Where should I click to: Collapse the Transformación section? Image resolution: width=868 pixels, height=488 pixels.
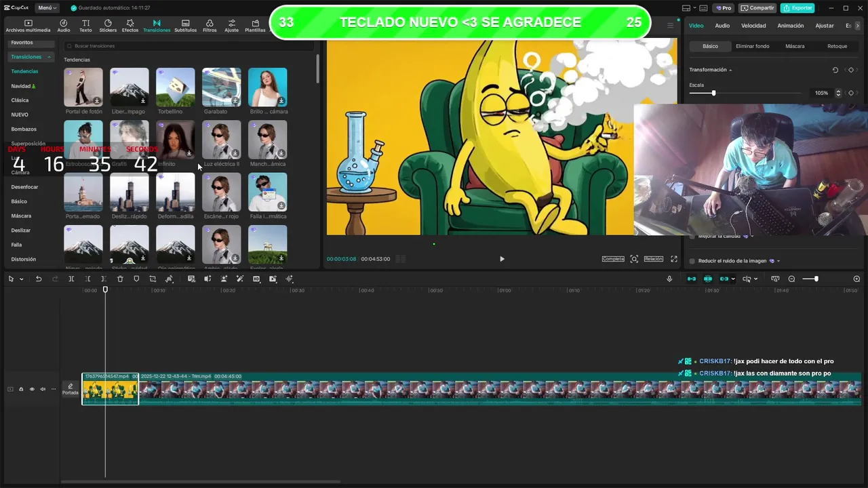click(730, 70)
